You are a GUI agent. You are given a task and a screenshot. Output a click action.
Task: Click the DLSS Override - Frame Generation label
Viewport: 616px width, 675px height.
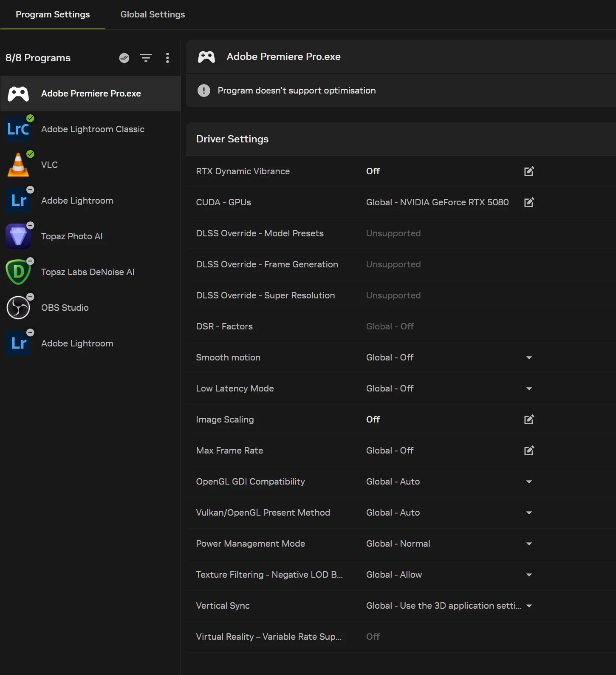pyautogui.click(x=267, y=264)
